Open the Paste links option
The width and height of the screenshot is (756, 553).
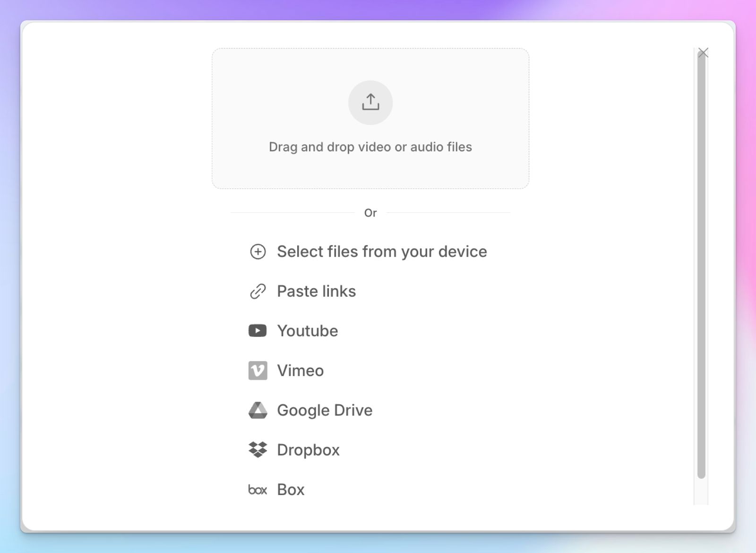pos(317,291)
